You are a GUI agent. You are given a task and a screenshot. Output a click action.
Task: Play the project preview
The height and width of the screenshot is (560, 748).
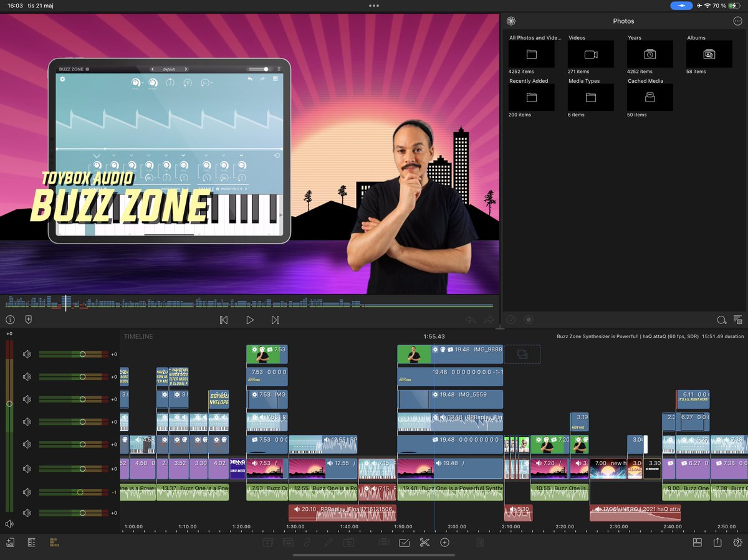(x=250, y=320)
